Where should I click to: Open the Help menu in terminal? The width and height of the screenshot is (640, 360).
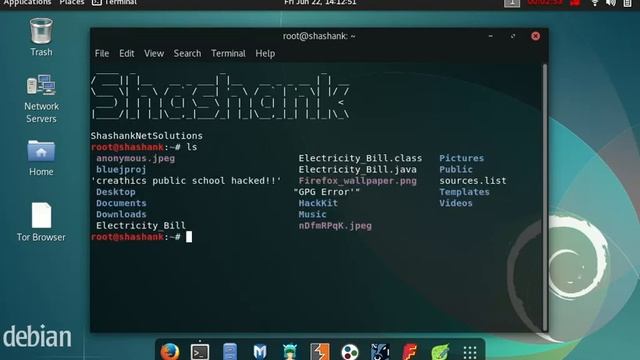(x=265, y=53)
